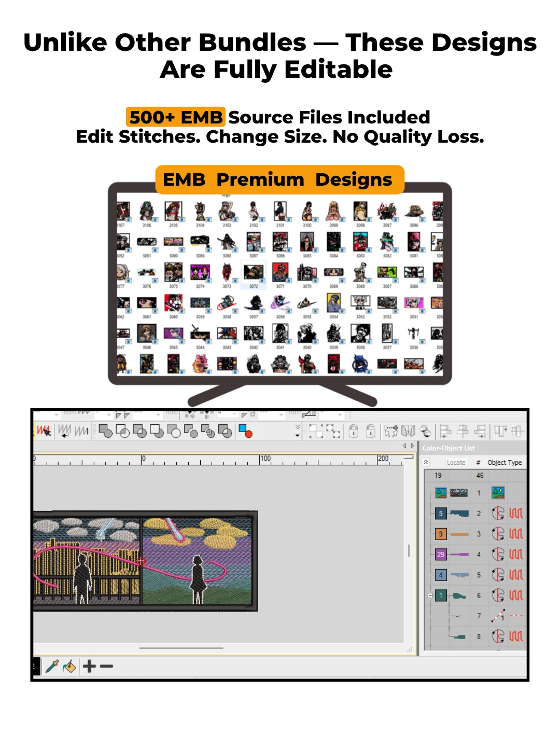
Task: Select orange color swatch 9
Action: [441, 534]
